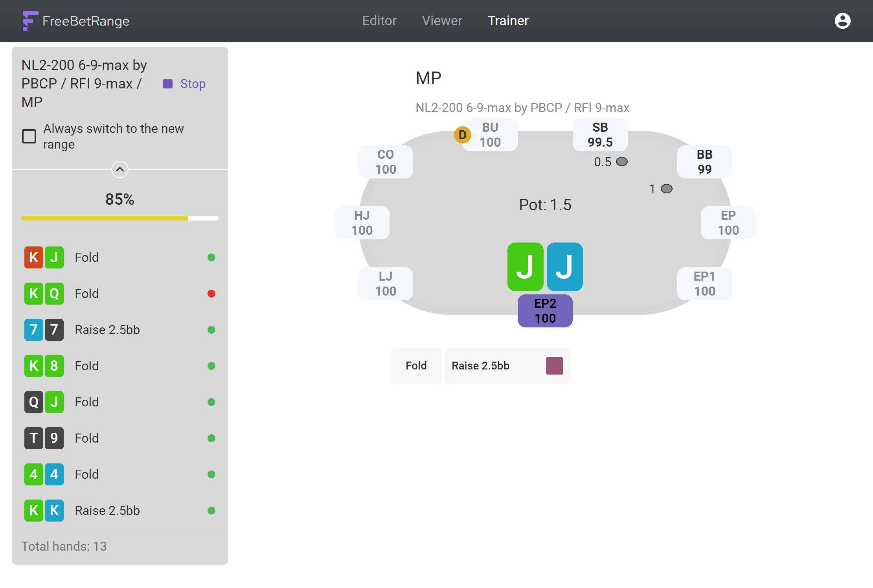
Task: Select the KK Raise 2.5bb history row
Action: pyautogui.click(x=120, y=511)
